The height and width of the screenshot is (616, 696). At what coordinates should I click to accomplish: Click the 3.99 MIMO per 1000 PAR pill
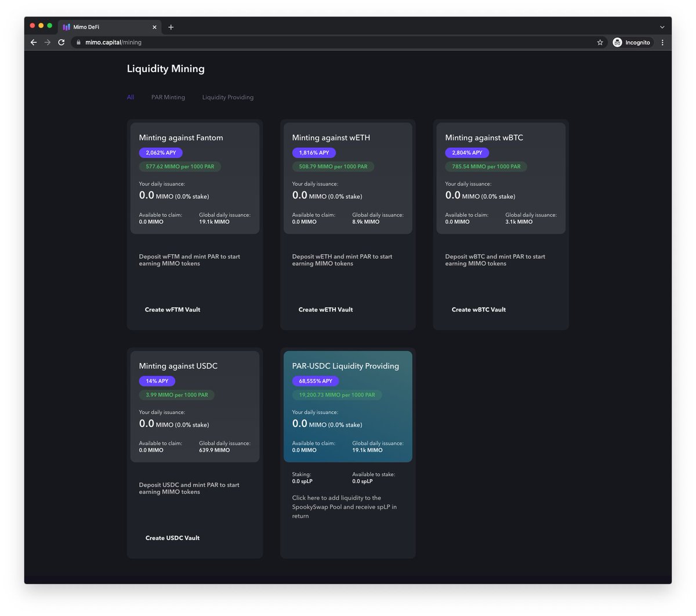coord(177,395)
